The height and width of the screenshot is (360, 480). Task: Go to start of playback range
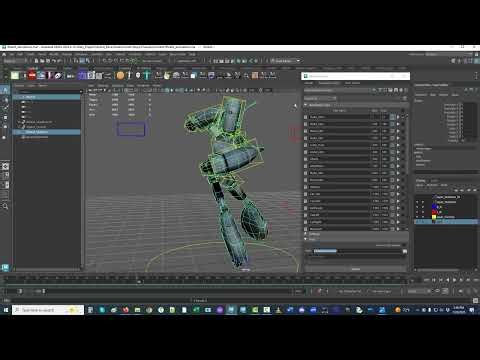click(x=427, y=280)
